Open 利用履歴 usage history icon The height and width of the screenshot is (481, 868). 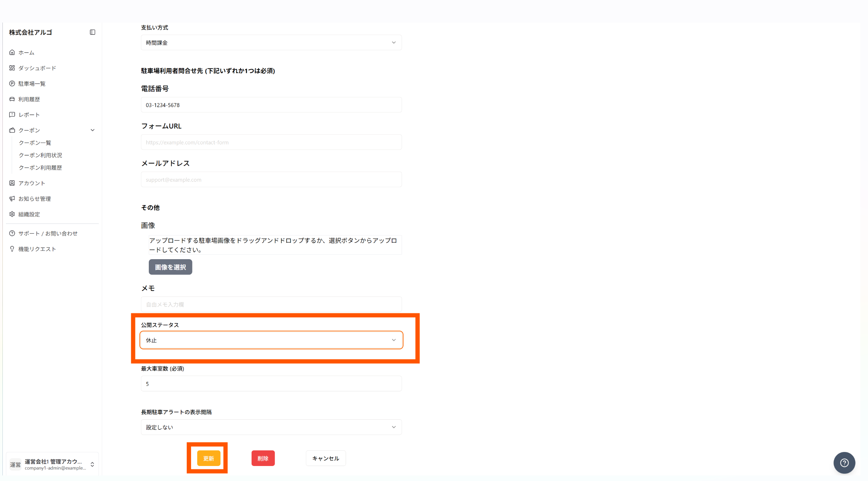[12, 99]
